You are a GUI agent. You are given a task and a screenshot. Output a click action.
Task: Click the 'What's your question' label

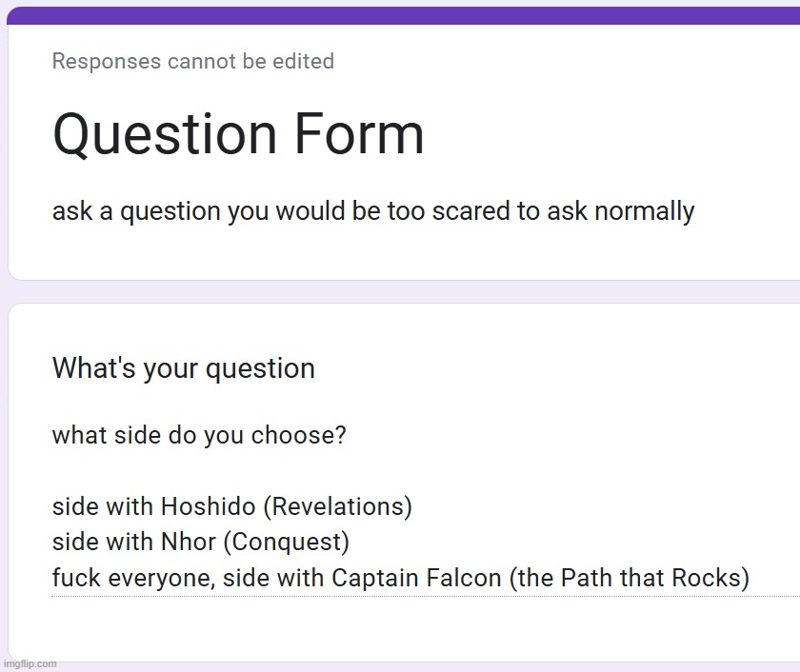click(x=184, y=368)
